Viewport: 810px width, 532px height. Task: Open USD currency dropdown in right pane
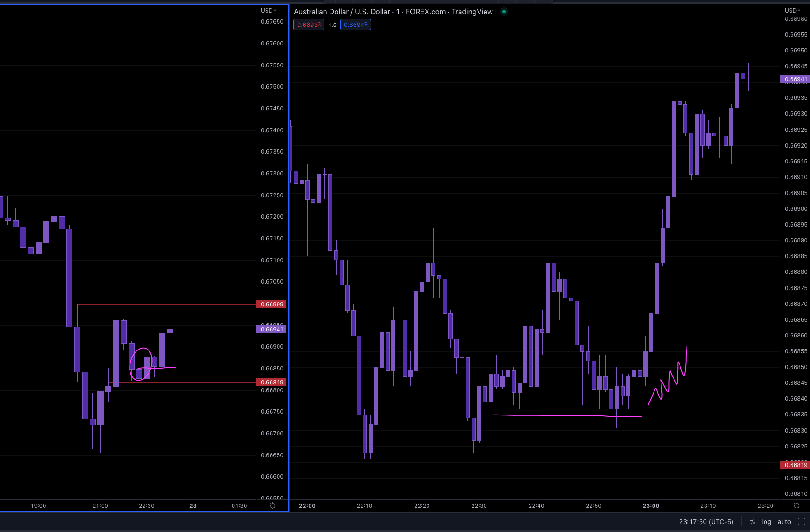coord(792,10)
